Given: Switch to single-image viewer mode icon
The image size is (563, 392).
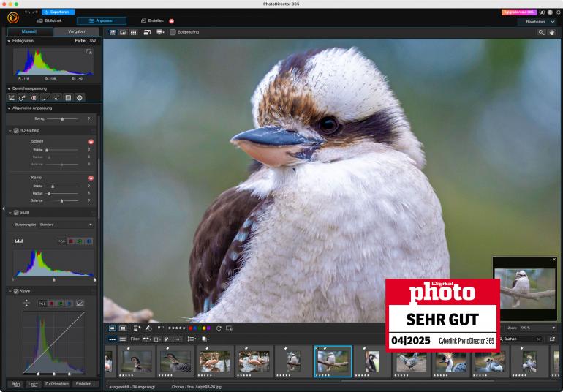Looking at the screenshot, I should pyautogui.click(x=113, y=32).
